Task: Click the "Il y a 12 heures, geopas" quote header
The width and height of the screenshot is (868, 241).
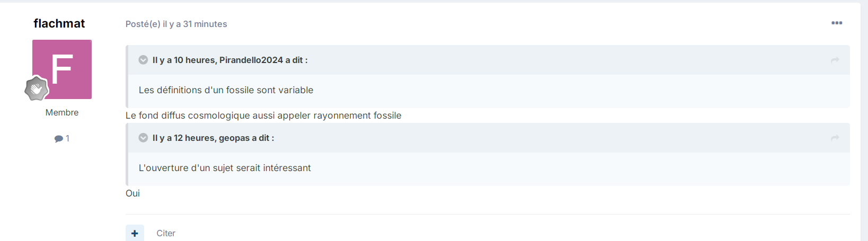Action: click(x=213, y=138)
